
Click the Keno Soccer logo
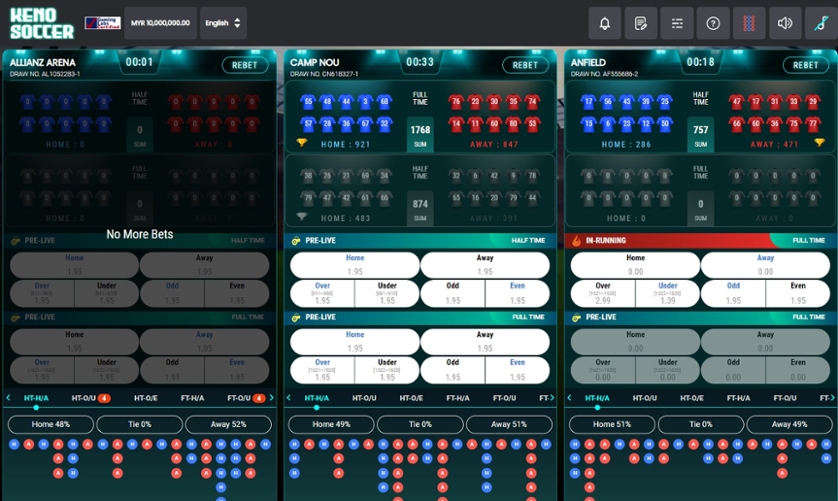[x=41, y=23]
